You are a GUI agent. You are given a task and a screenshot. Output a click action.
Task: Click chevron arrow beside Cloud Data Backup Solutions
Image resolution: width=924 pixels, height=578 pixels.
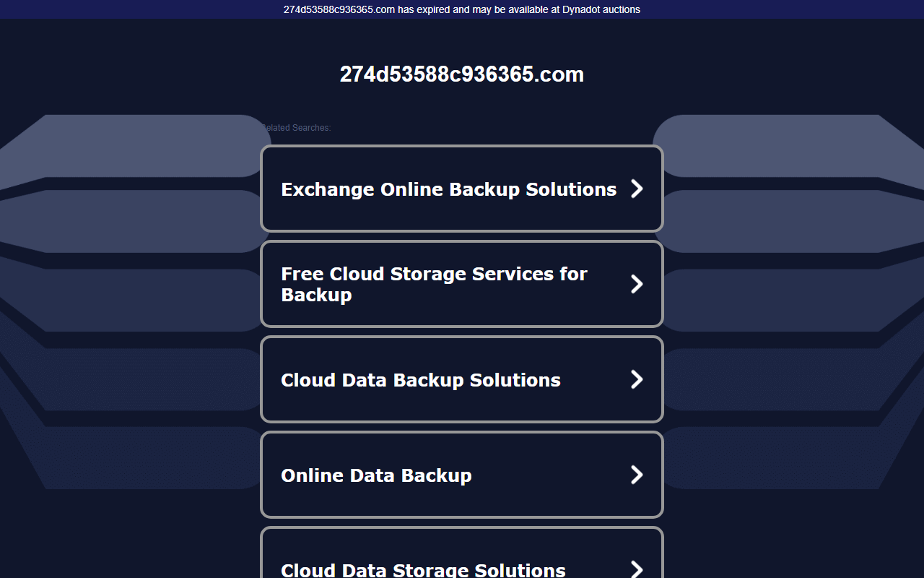tap(637, 379)
